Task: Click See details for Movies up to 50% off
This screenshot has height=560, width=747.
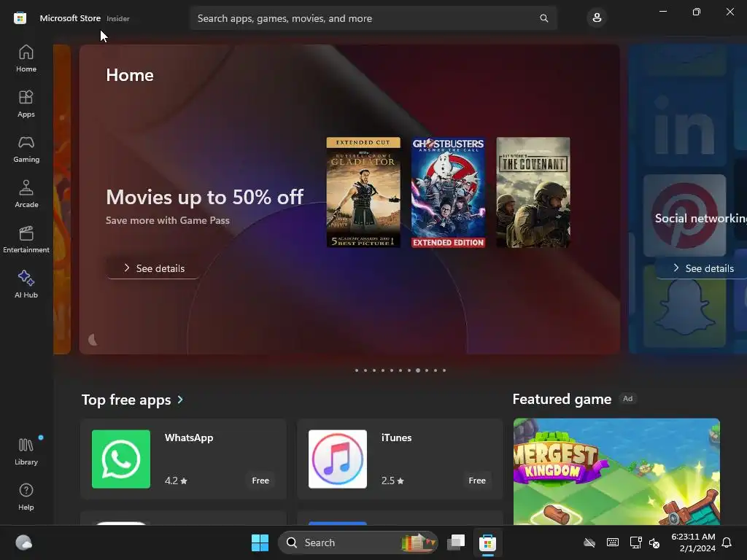Action: click(x=153, y=268)
